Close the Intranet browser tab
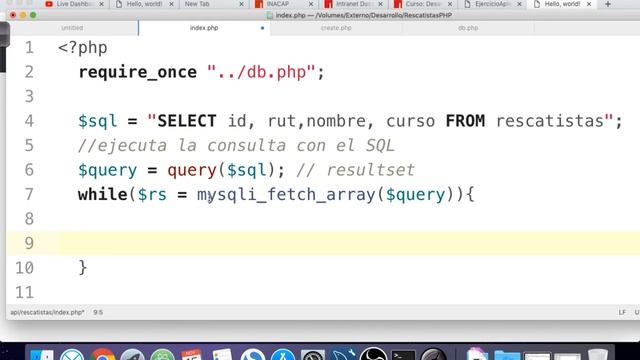 [x=380, y=4]
